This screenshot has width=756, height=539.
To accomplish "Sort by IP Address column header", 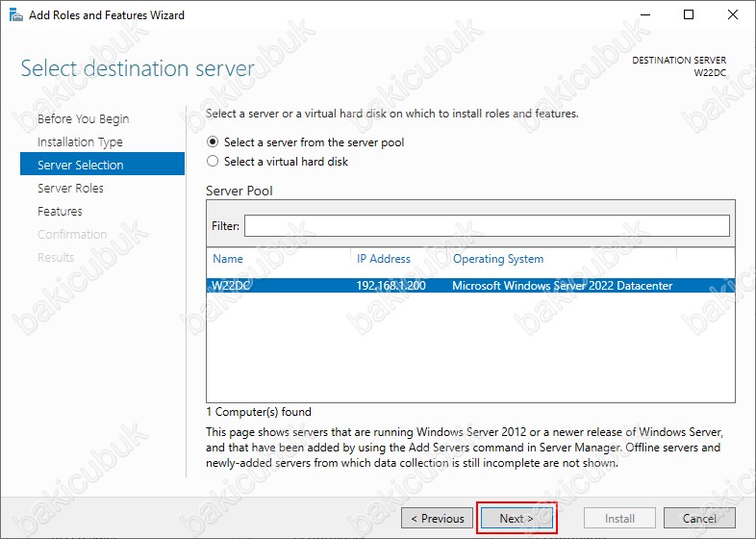I will tap(383, 259).
